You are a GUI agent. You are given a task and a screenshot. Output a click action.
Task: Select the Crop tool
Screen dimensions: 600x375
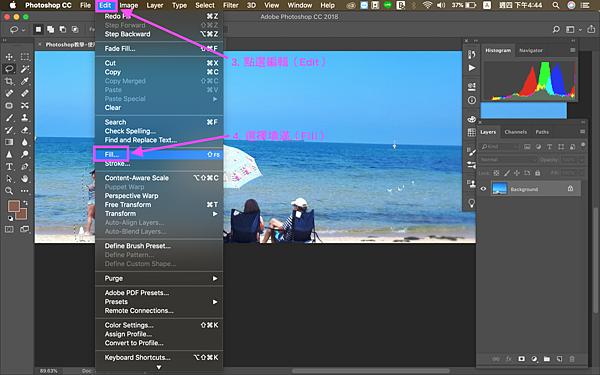[x=9, y=81]
